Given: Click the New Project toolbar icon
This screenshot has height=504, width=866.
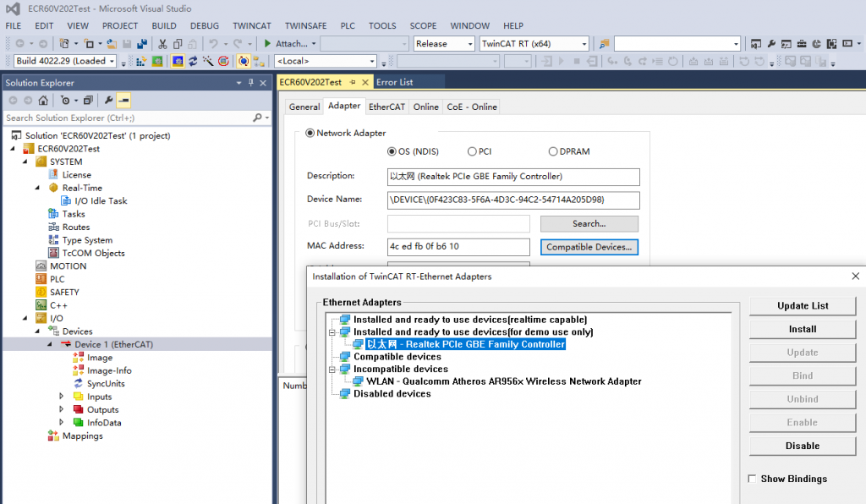Looking at the screenshot, I should [x=64, y=44].
